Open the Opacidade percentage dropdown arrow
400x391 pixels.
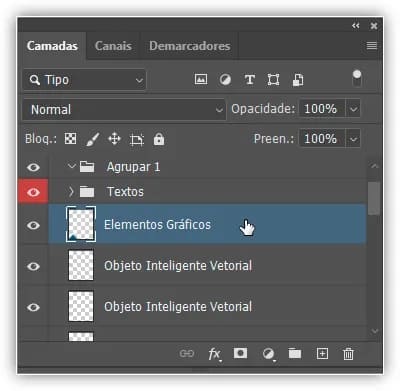point(353,109)
